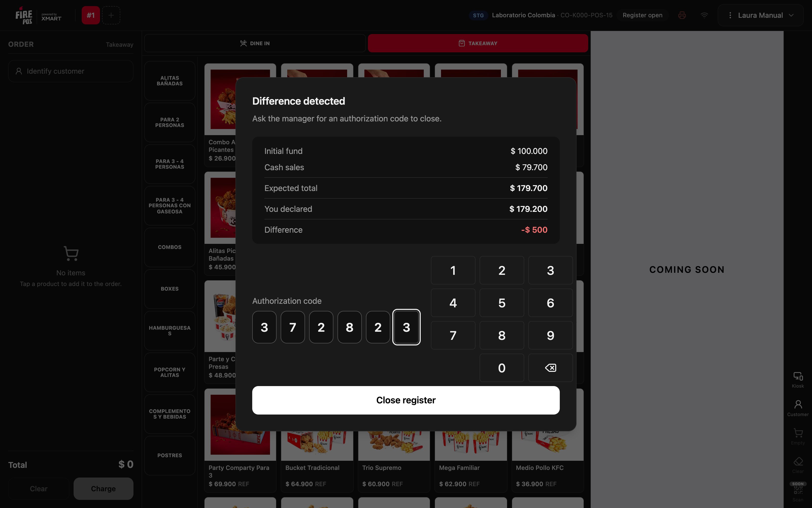Image resolution: width=812 pixels, height=508 pixels.
Task: Click the Close register button
Action: pos(406,400)
